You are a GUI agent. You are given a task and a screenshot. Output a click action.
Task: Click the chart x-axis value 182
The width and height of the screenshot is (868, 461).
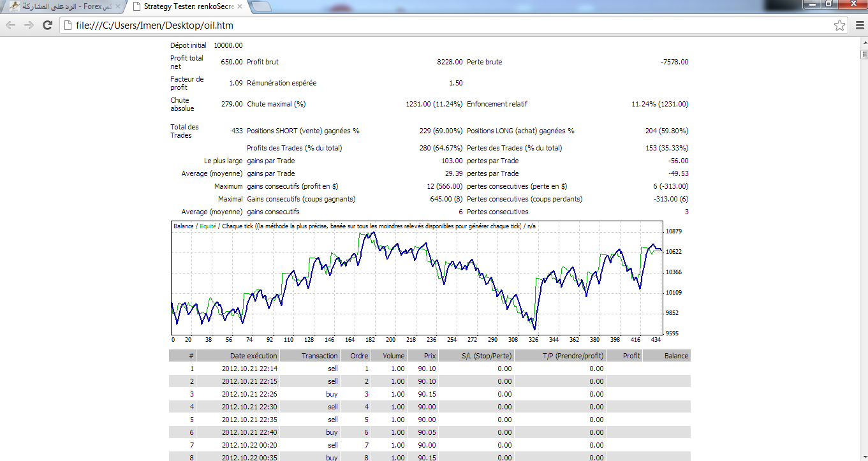370,340
